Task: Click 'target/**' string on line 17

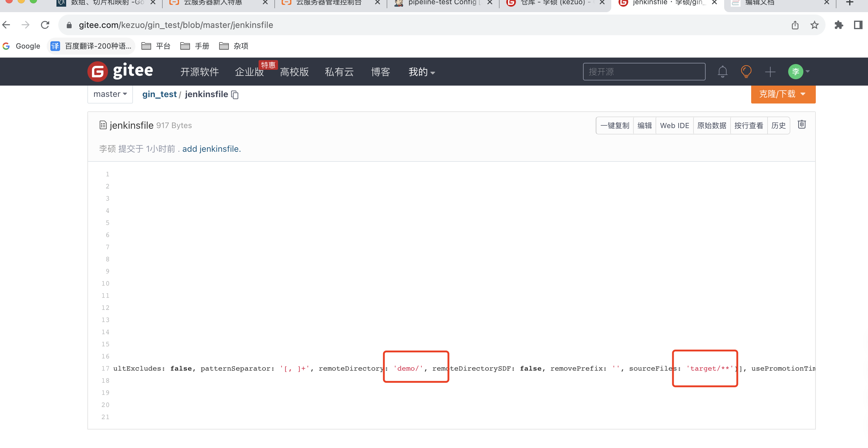Action: point(709,368)
